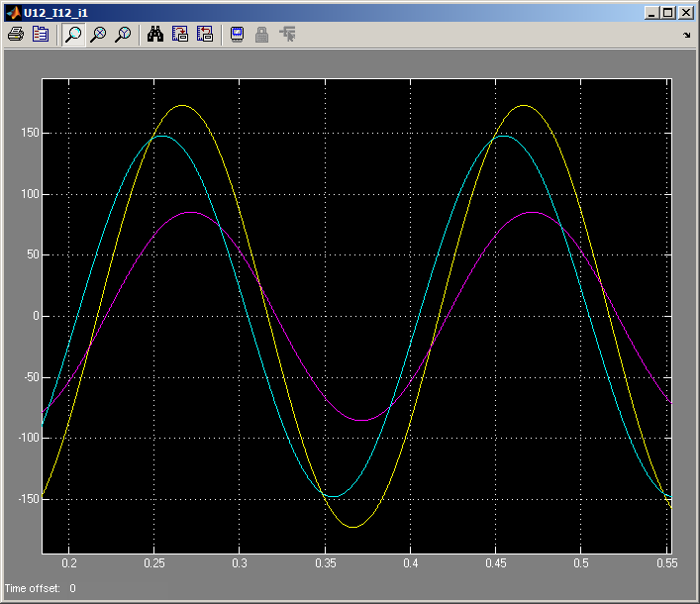Enable the Floating scope icon

(x=238, y=35)
